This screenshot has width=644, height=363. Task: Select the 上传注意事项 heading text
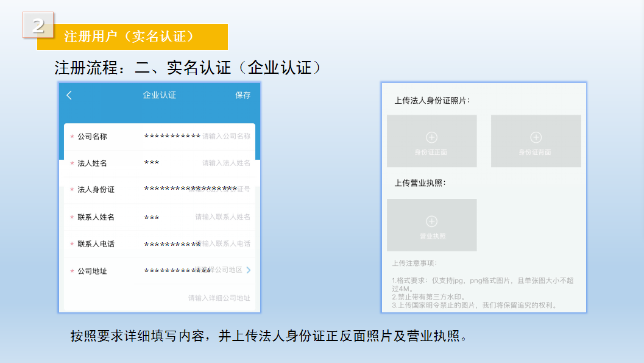(x=414, y=264)
